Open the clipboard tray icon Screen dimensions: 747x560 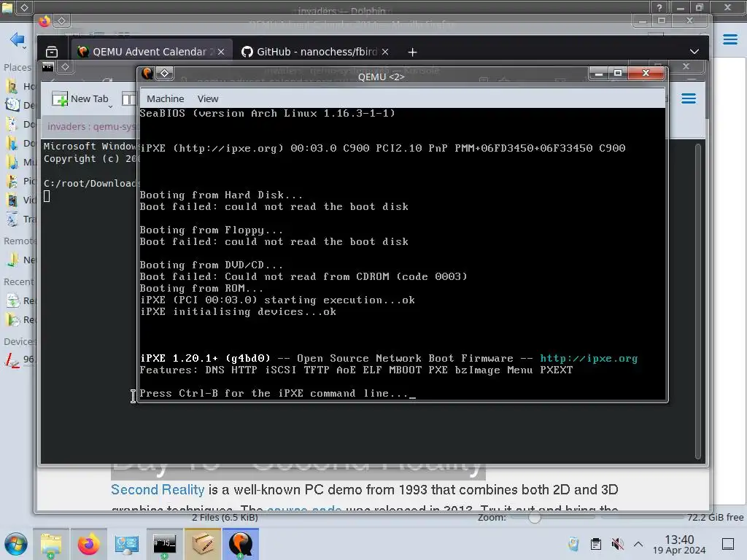pyautogui.click(x=595, y=544)
